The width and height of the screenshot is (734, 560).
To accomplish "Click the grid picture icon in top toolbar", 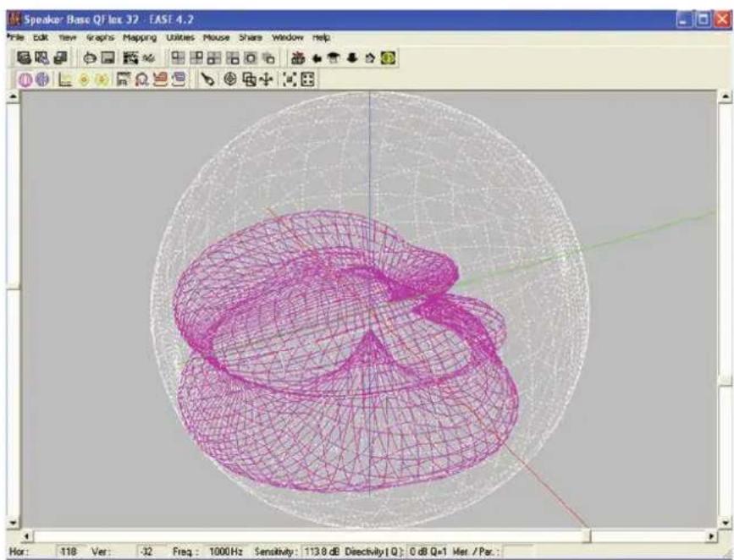I will tap(130, 58).
